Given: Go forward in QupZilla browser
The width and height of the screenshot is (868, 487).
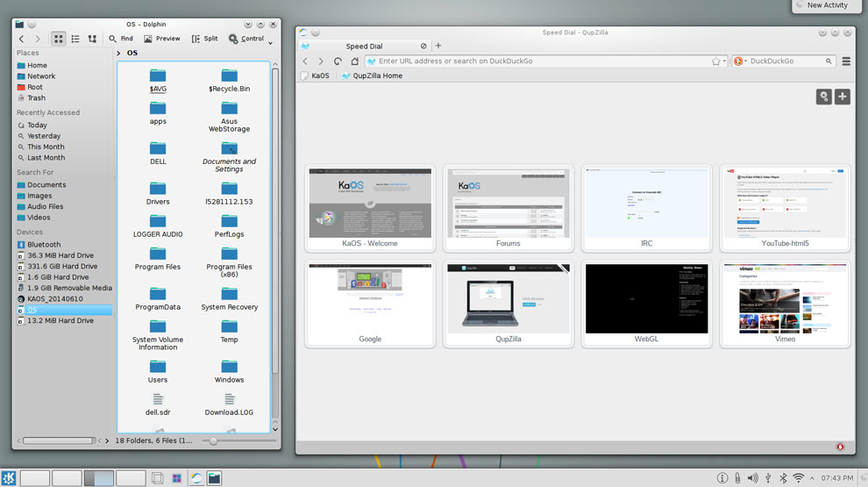Looking at the screenshot, I should click(x=321, y=61).
